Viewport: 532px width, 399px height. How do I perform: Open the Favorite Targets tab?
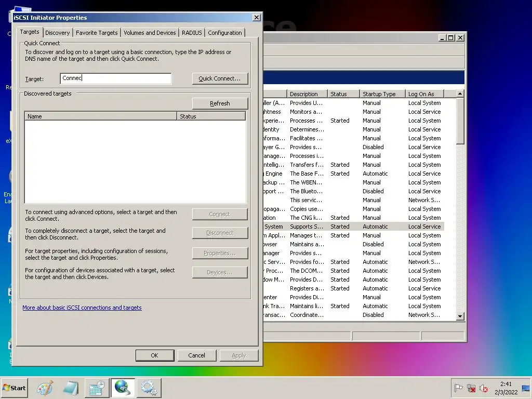pyautogui.click(x=97, y=33)
